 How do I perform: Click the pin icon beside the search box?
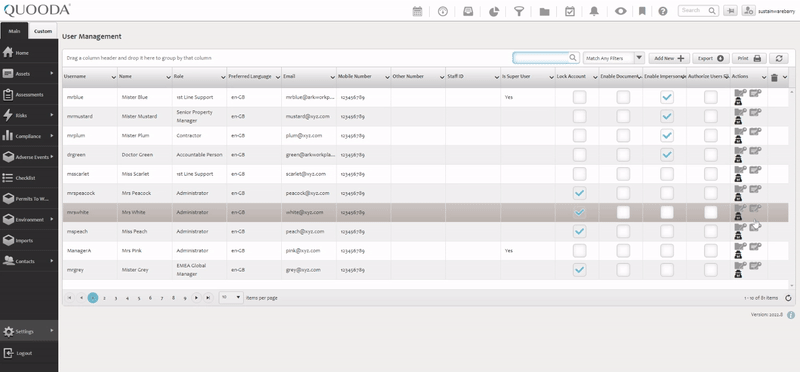[x=730, y=11]
